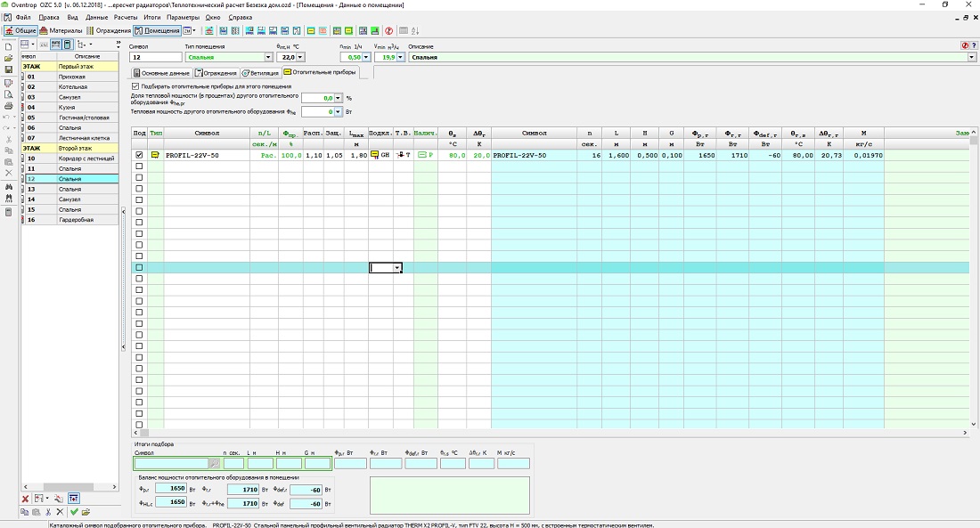Uncheck the PROFIL-22V-50 row checkbox
The width and height of the screenshot is (980, 528).
tap(138, 155)
